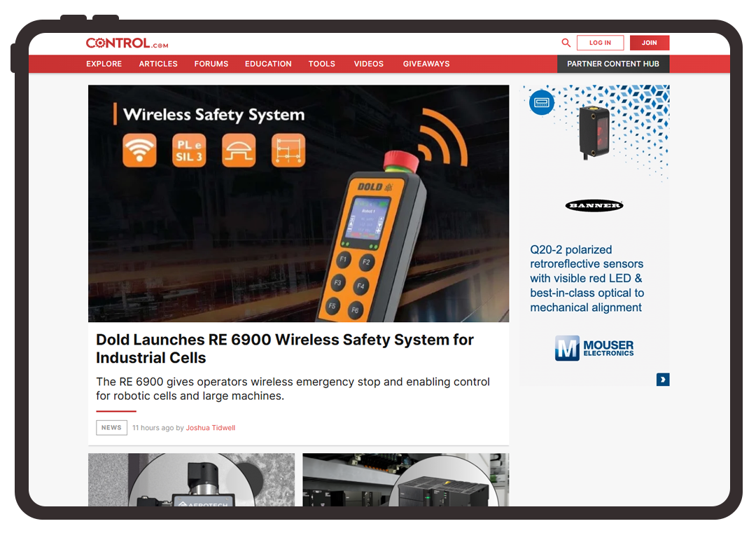Click the '11 hours ago' timestamp

click(153, 428)
